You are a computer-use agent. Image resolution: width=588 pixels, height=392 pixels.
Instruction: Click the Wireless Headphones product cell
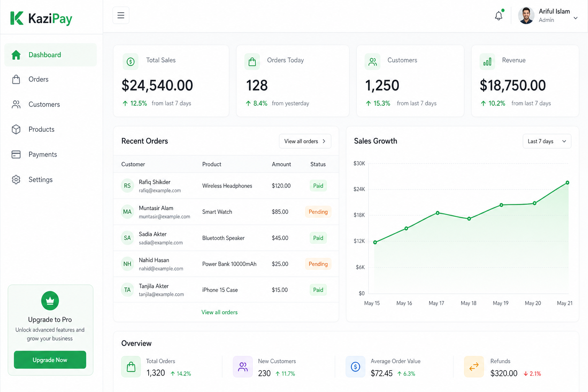[227, 186]
